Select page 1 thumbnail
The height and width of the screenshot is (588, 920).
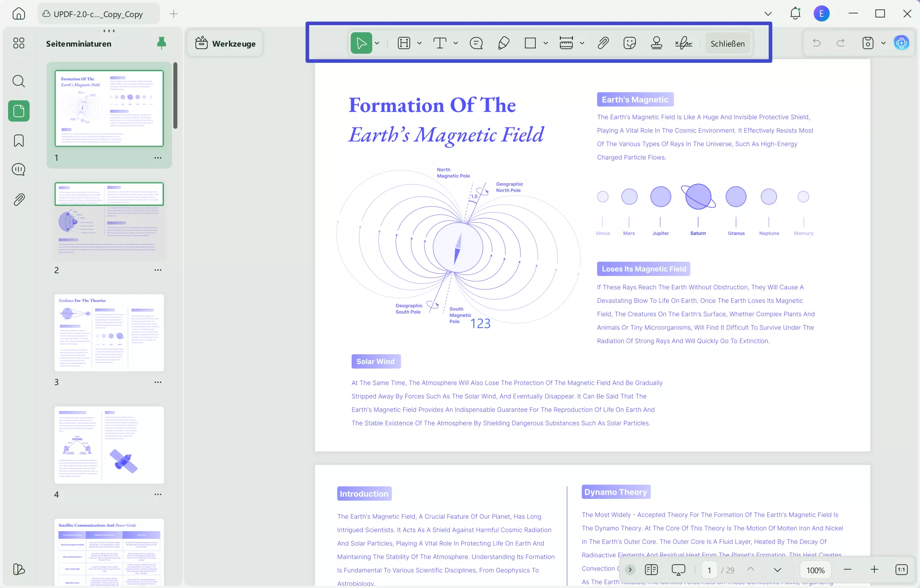109,108
